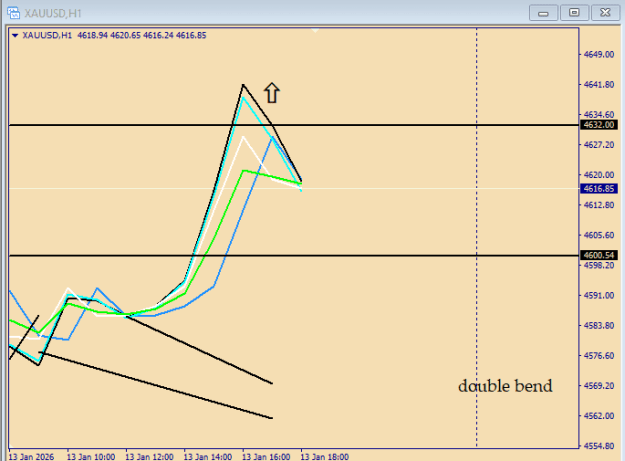
Task: Click the 13 Jan 16:00 time label
Action: click(266, 457)
